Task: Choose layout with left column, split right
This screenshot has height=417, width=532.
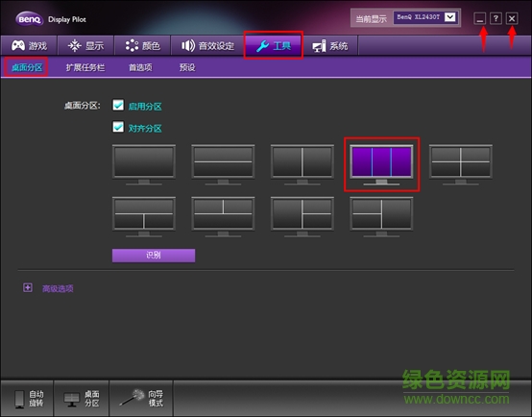Action: coord(302,217)
